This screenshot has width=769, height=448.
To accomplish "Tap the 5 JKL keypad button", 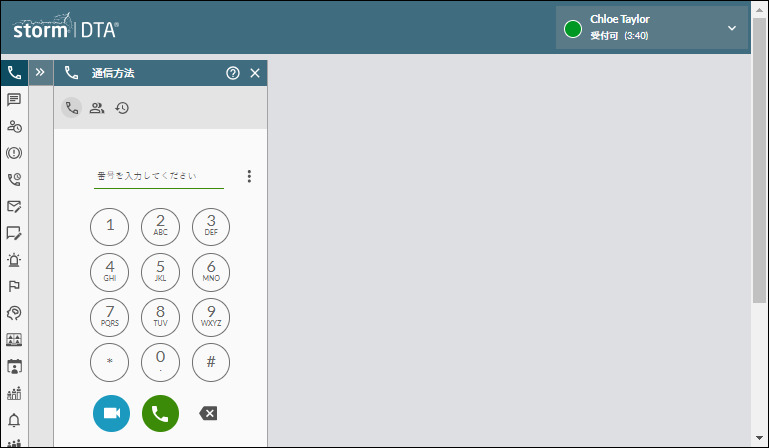I will pyautogui.click(x=160, y=272).
